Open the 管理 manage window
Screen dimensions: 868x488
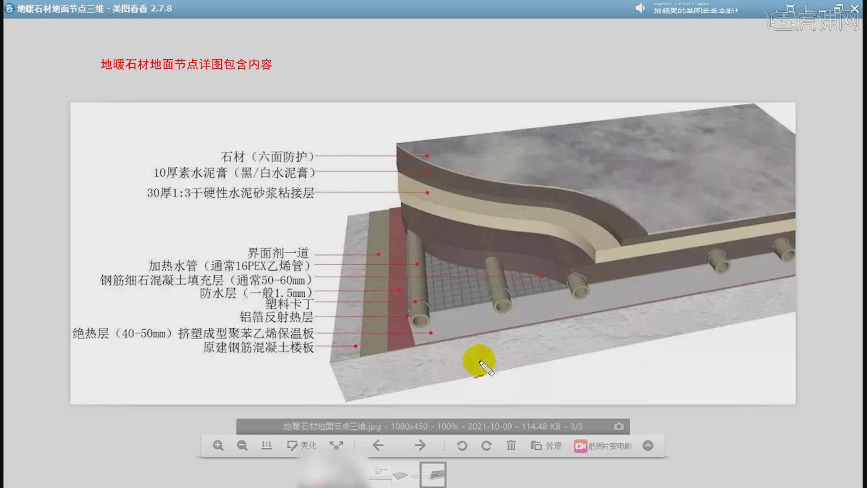click(x=546, y=446)
